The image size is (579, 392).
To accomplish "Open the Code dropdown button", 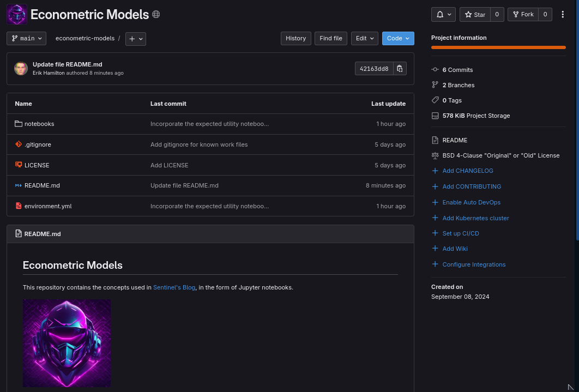I will pos(398,38).
